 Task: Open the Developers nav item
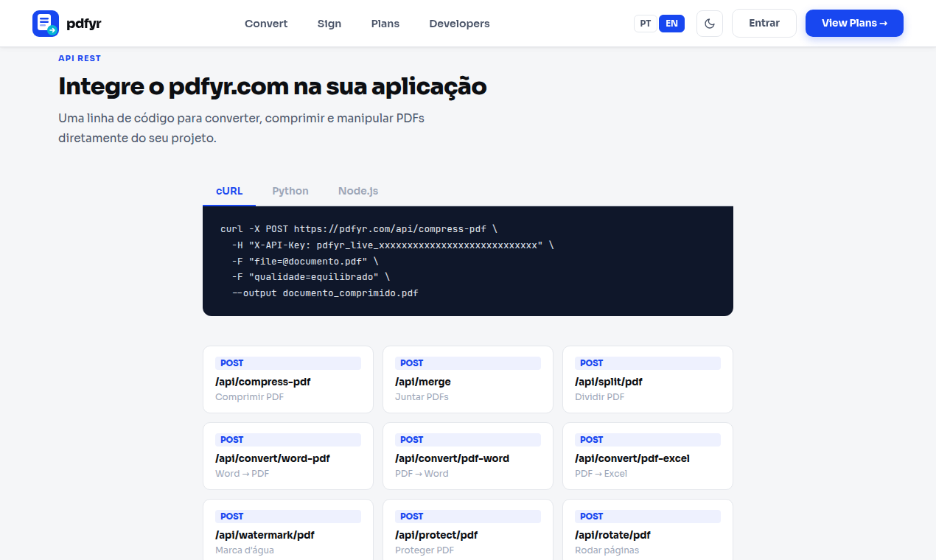tap(459, 24)
